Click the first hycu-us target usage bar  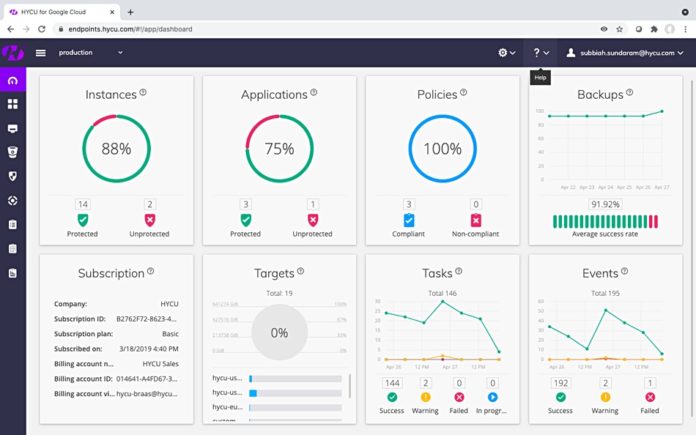coord(295,379)
